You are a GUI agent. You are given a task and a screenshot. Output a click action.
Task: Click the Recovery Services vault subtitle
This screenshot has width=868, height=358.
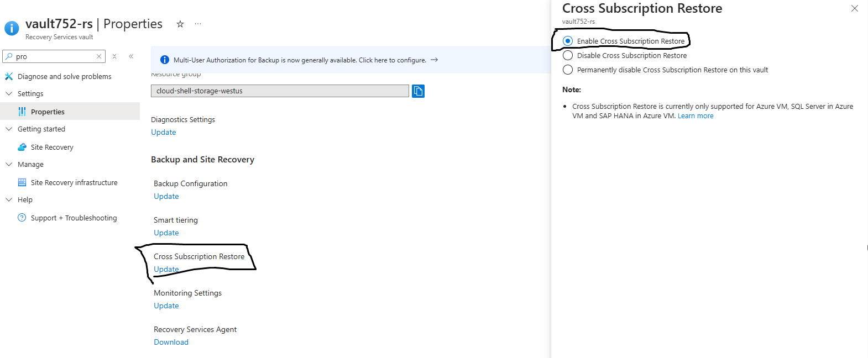tap(59, 37)
